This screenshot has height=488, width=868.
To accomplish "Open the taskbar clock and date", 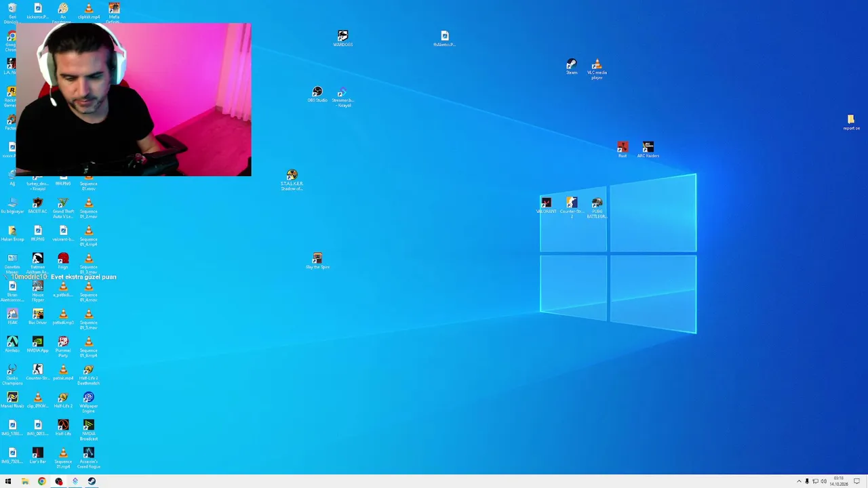I will point(840,481).
